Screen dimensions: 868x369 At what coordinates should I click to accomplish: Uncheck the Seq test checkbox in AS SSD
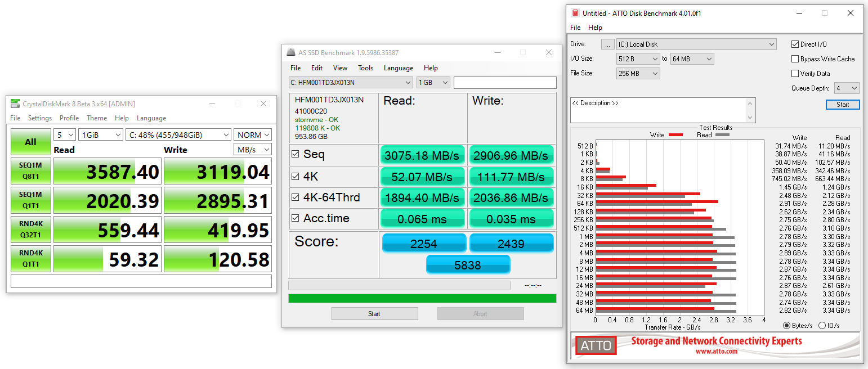coord(296,154)
